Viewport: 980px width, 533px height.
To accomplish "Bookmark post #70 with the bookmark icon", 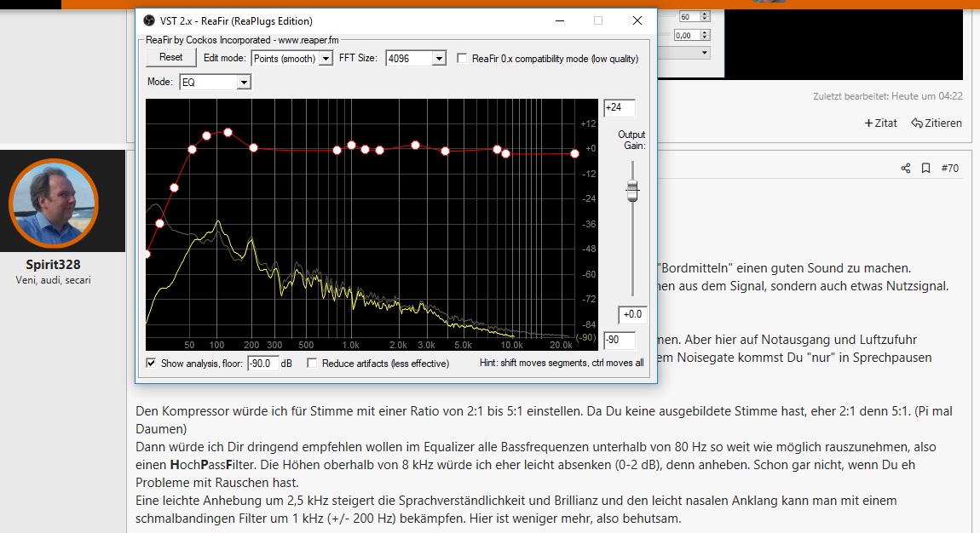I will pos(926,168).
